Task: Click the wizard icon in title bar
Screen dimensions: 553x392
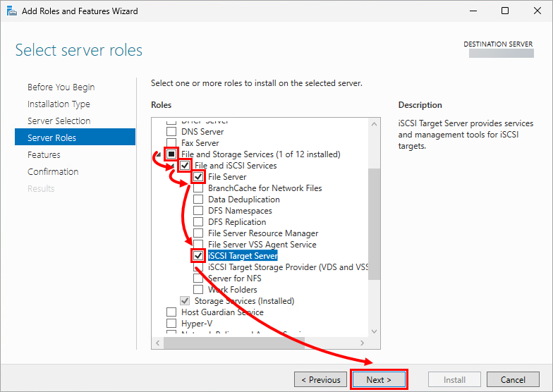Action: (11, 11)
